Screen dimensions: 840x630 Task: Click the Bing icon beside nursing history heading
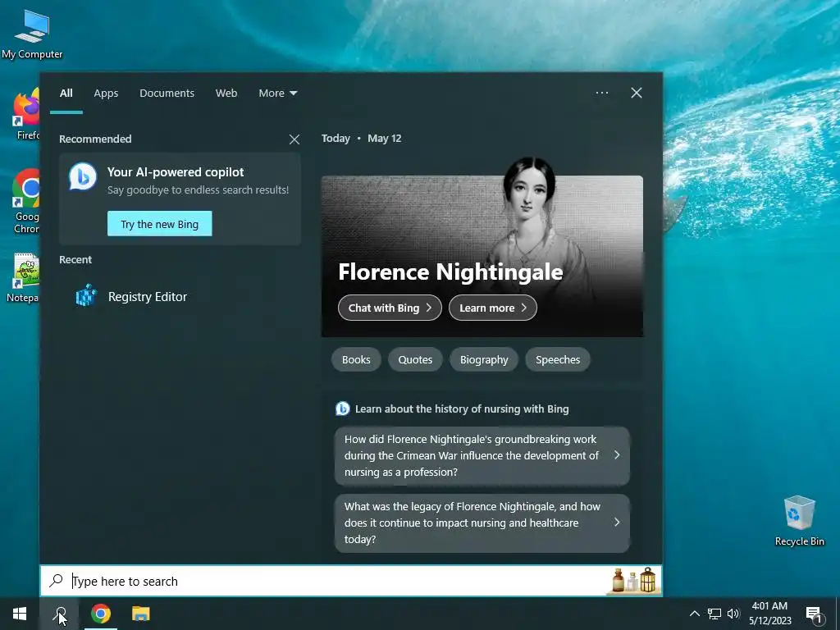coord(342,409)
